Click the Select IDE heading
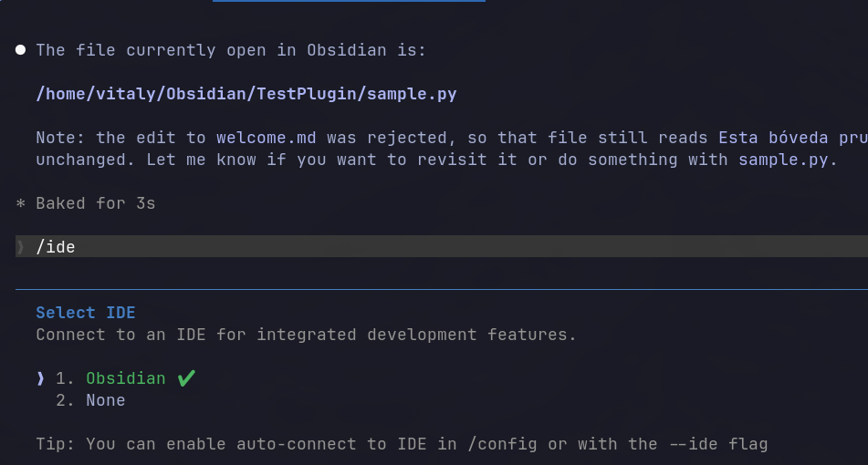 coord(86,313)
